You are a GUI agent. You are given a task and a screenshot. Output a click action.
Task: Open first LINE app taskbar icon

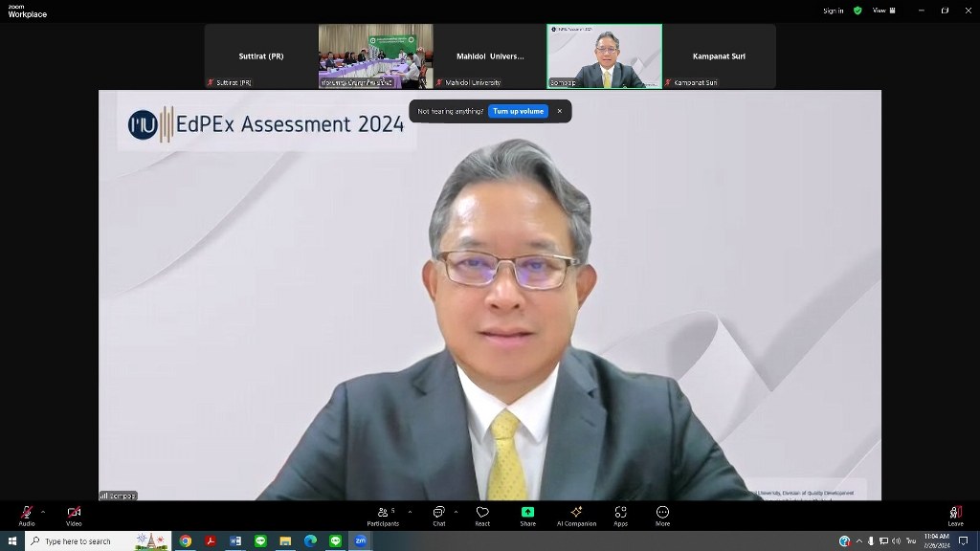[260, 541]
